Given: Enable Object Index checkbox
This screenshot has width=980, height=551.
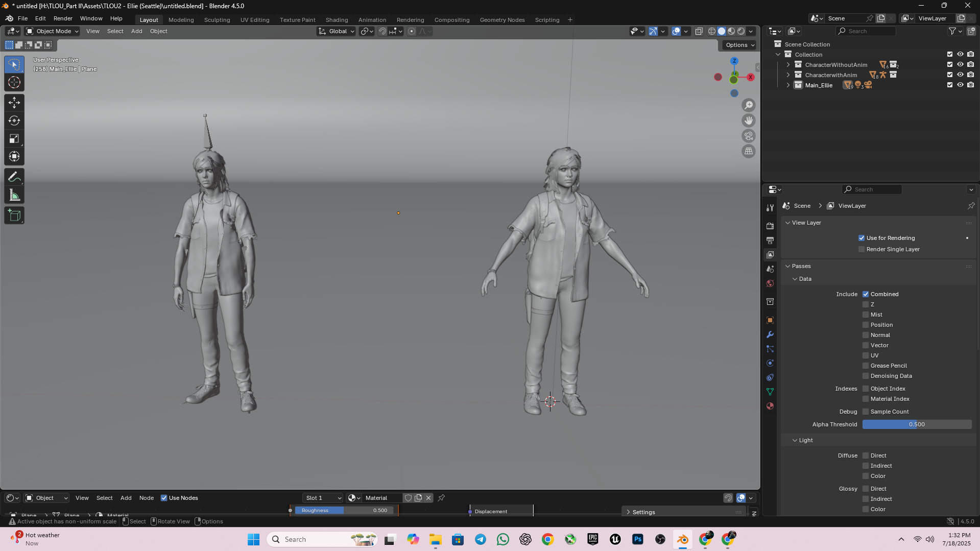Looking at the screenshot, I should pos(866,389).
